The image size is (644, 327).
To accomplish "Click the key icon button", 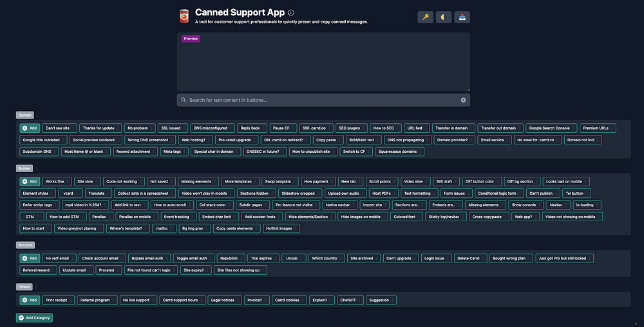I will coord(425,17).
